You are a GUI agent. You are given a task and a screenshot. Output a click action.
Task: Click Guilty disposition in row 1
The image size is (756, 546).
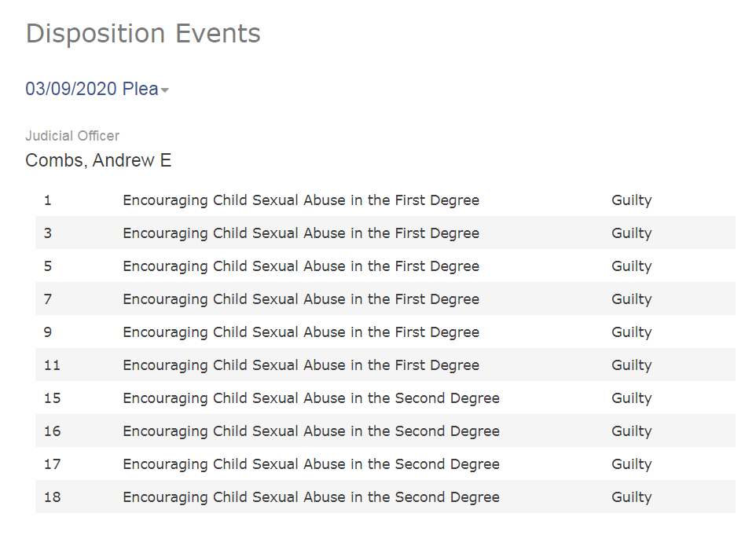click(632, 200)
